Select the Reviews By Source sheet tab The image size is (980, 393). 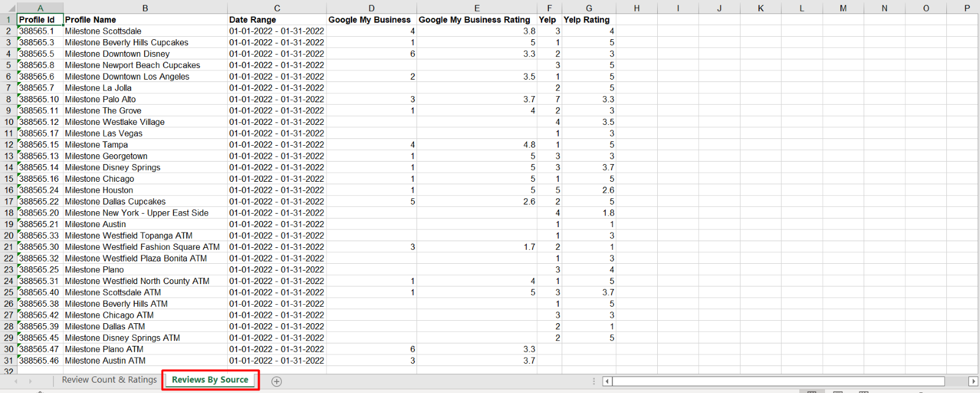[210, 380]
